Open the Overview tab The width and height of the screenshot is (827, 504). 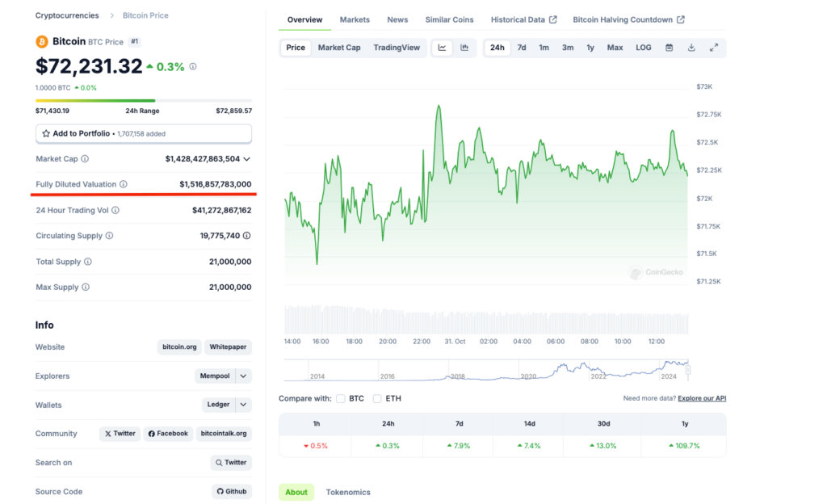point(304,19)
